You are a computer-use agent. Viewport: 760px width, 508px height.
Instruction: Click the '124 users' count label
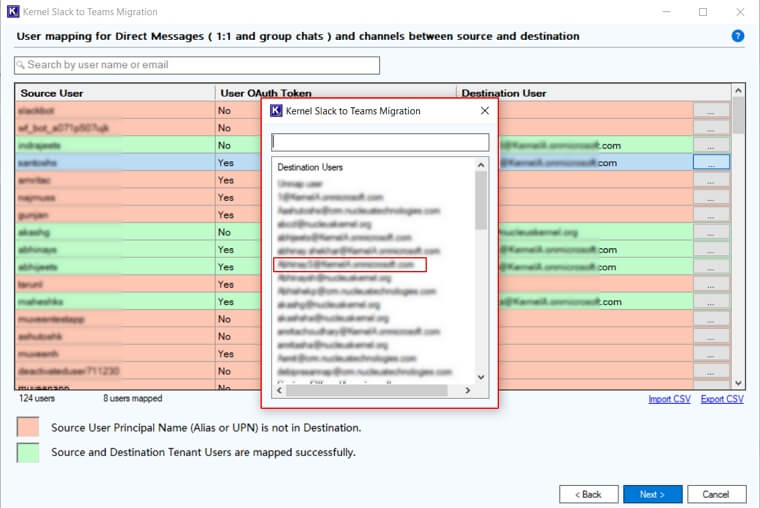point(36,398)
